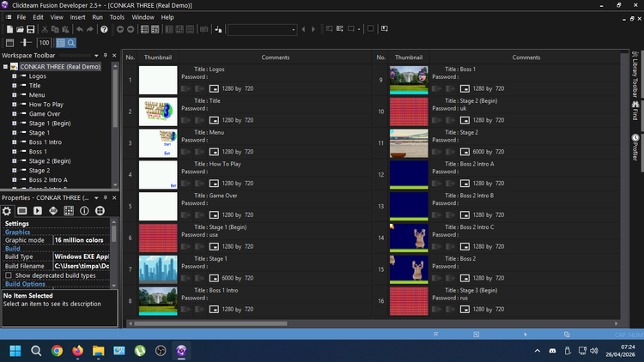Expand the Stage 1 (Begin) tree node
The width and height of the screenshot is (644, 362).
[x=15, y=124]
